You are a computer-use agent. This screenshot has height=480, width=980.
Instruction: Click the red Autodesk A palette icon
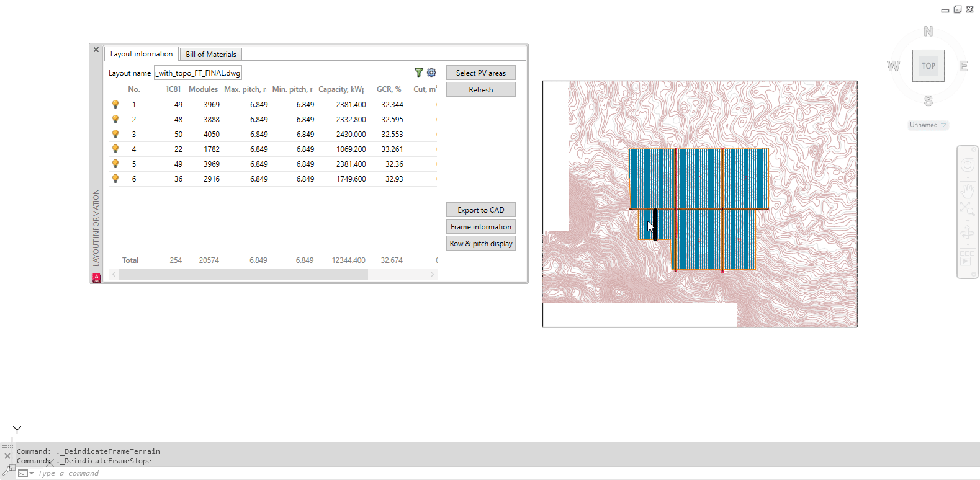[96, 278]
